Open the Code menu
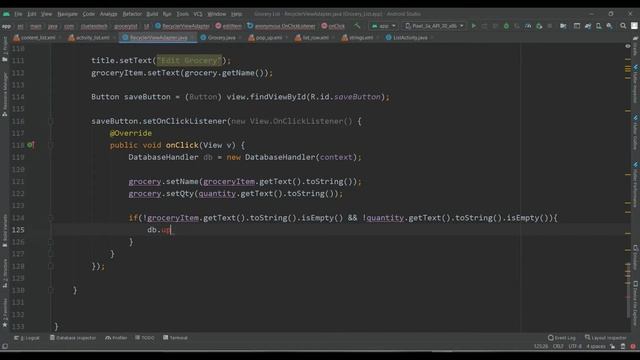The image size is (640, 360). click(89, 14)
